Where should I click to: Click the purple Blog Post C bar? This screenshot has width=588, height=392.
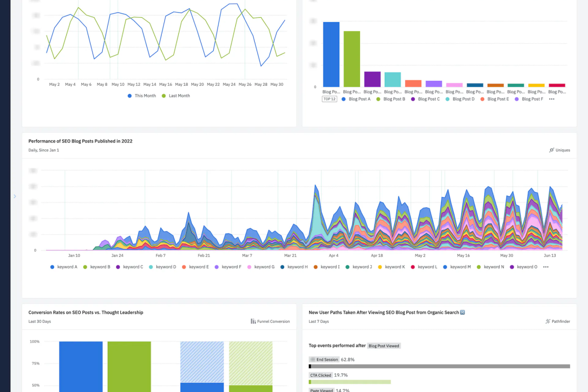(x=372, y=79)
